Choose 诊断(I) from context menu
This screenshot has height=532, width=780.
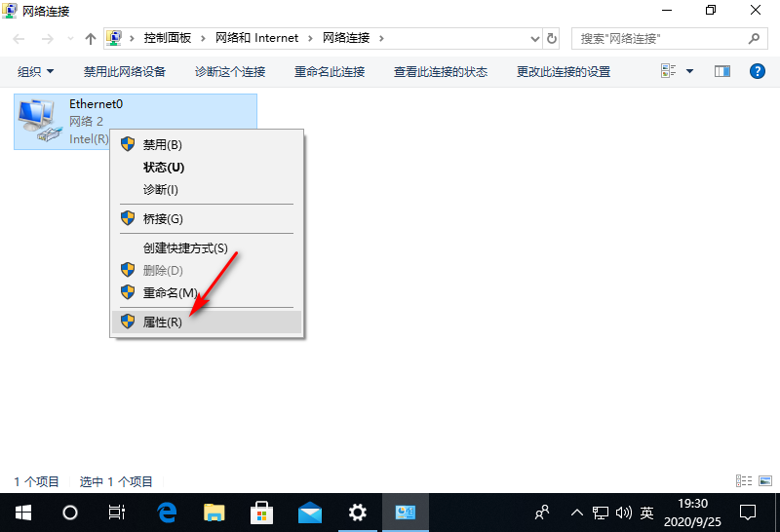[x=207, y=189]
